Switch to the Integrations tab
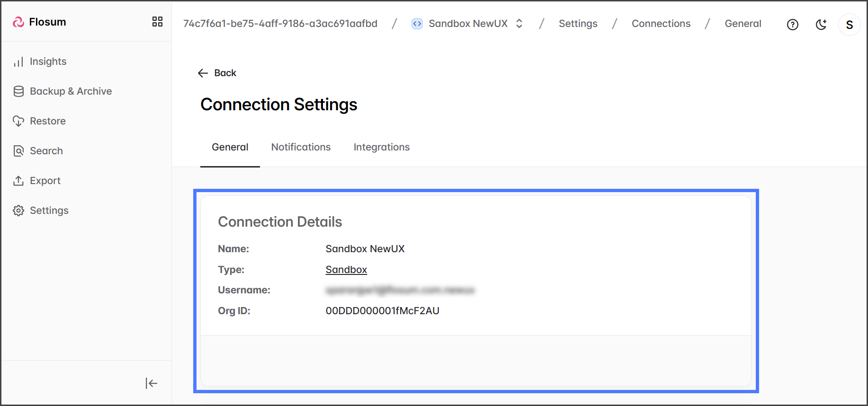Screen dimensions: 868x406 pyautogui.click(x=381, y=147)
